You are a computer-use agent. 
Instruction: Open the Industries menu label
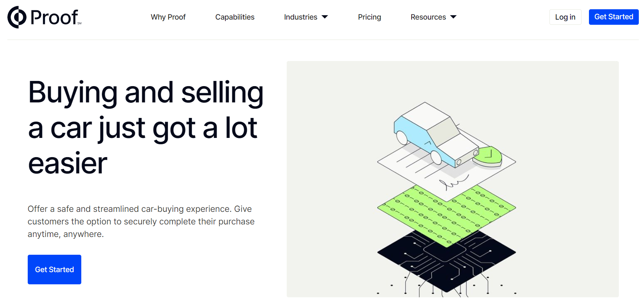tap(300, 17)
